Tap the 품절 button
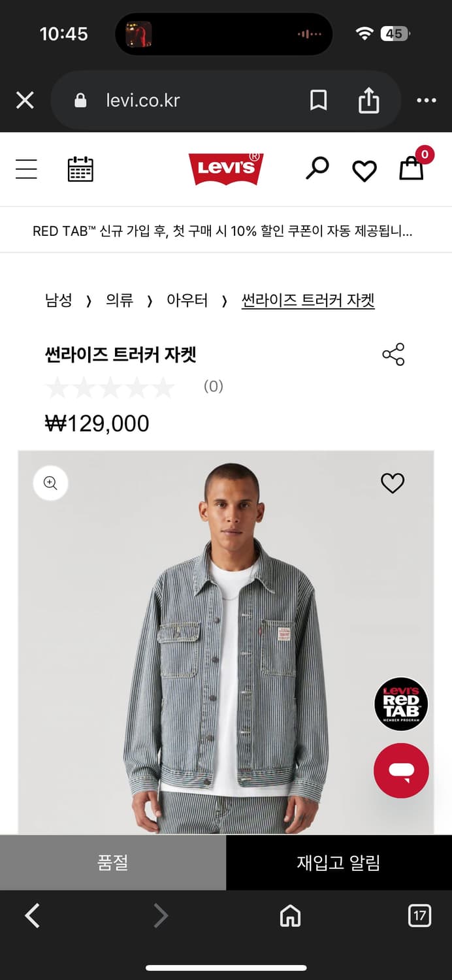The height and width of the screenshot is (980, 452). coord(113,862)
